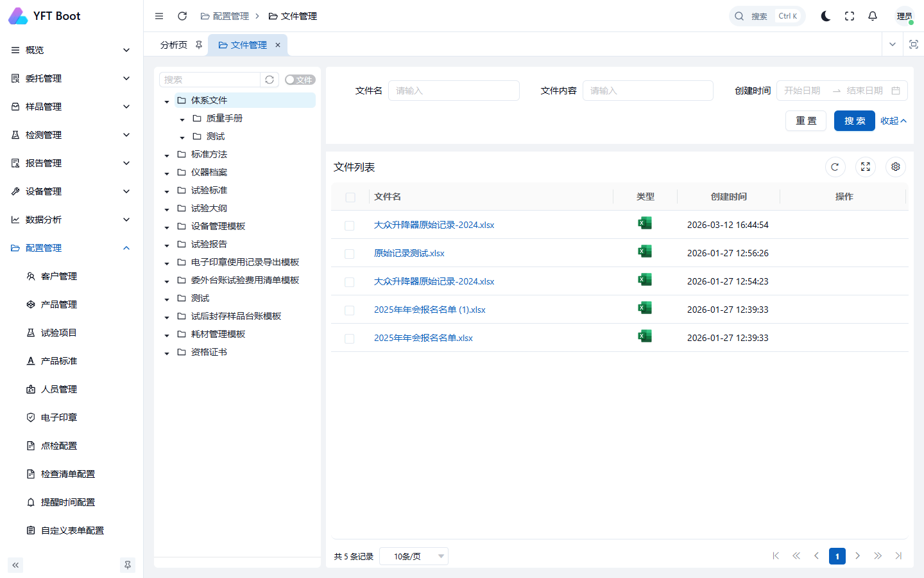Screen dimensions: 924x578
Task: Collapse the 配置管理 sidebar menu
Action: (71, 248)
